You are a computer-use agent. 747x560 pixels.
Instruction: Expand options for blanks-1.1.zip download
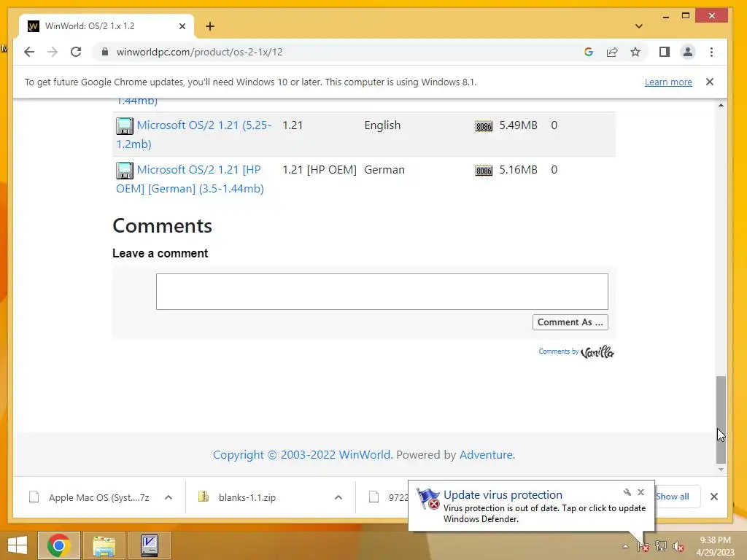click(338, 497)
